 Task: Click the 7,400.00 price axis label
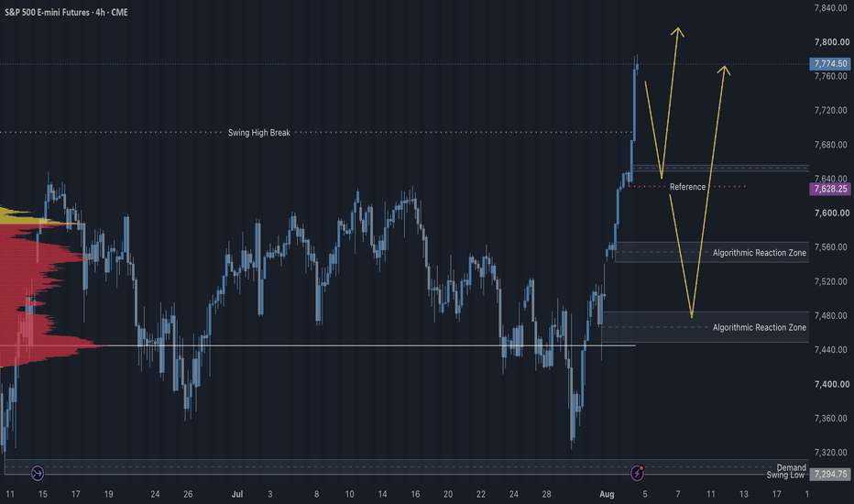pyautogui.click(x=832, y=384)
